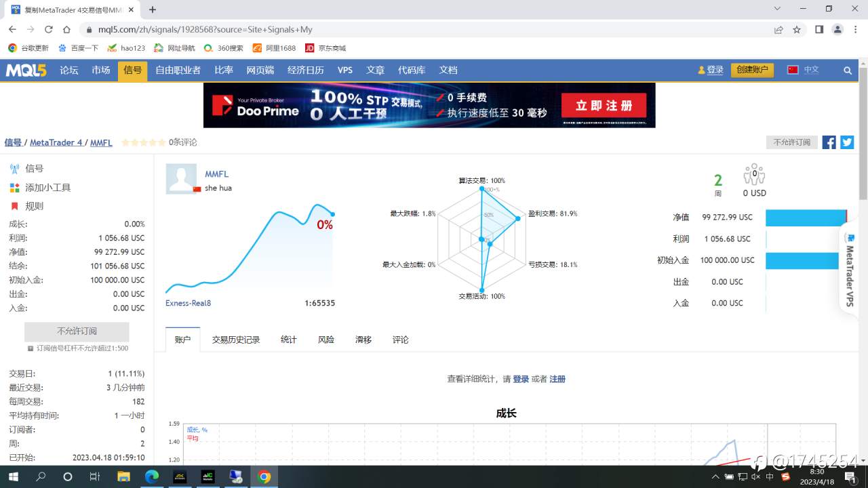Select the 账户 tab
868x488 pixels.
coord(183,340)
